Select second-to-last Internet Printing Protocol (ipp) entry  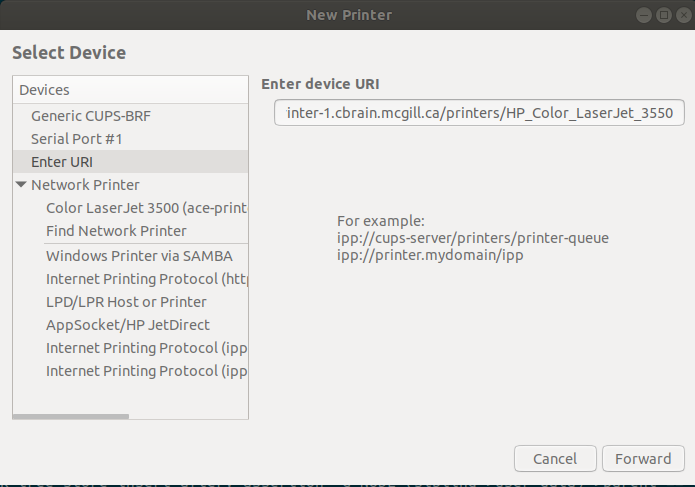(x=145, y=348)
